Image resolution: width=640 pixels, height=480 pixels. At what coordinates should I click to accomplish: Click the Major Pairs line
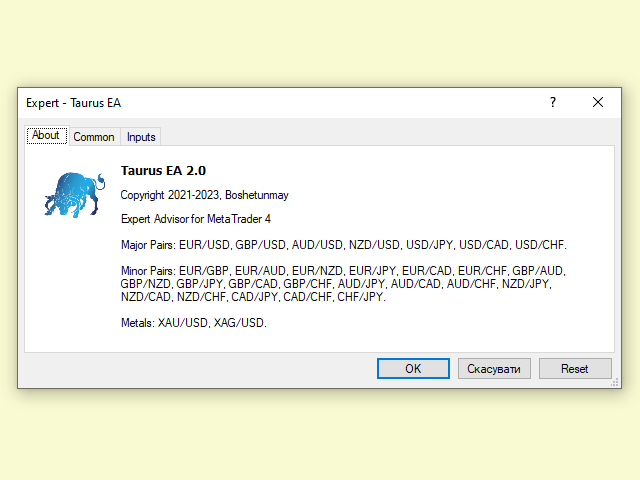[344, 245]
